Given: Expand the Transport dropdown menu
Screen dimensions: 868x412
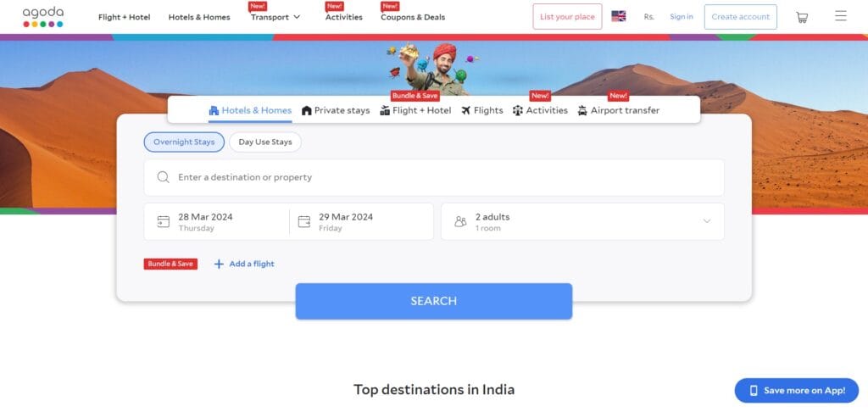Looking at the screenshot, I should (x=275, y=17).
